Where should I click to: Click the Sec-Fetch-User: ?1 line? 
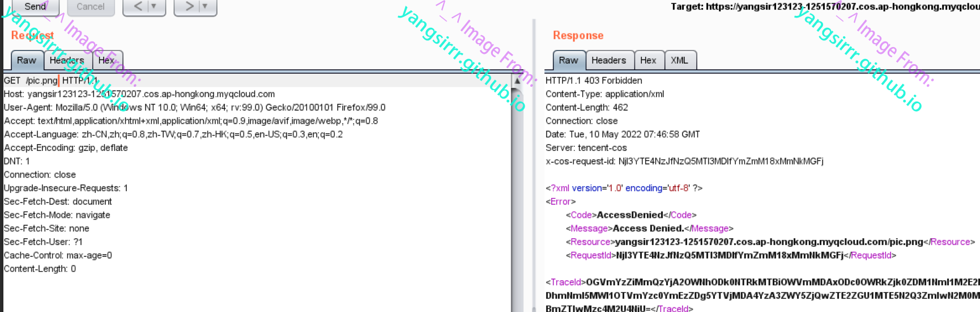tap(43, 242)
